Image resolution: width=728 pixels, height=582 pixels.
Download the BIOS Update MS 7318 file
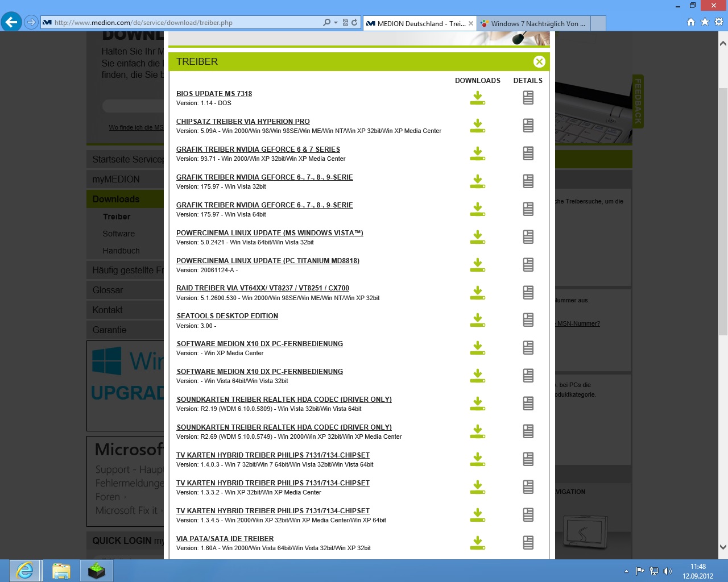pos(478,98)
